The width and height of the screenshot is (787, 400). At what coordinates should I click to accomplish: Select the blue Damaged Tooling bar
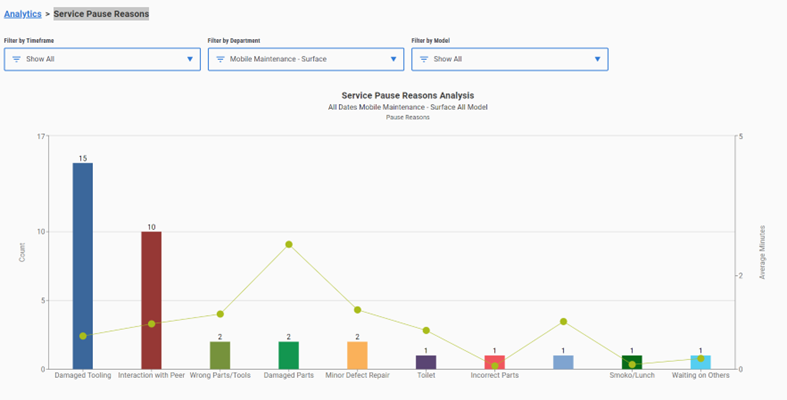point(83,265)
